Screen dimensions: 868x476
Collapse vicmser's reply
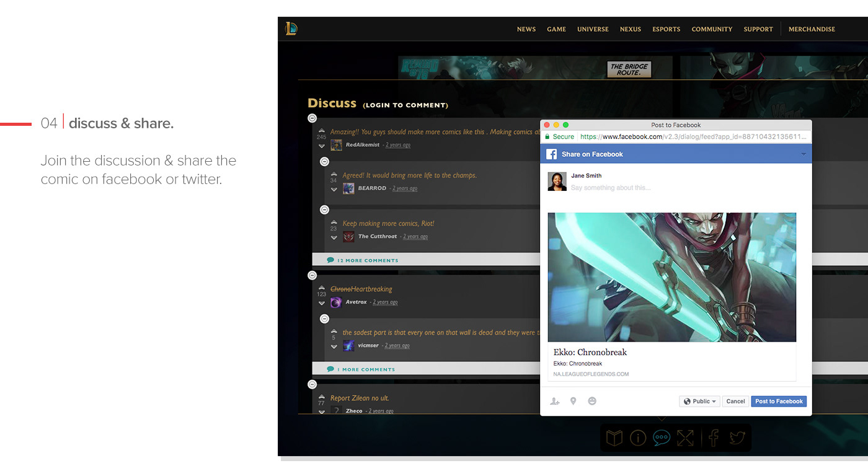point(324,319)
